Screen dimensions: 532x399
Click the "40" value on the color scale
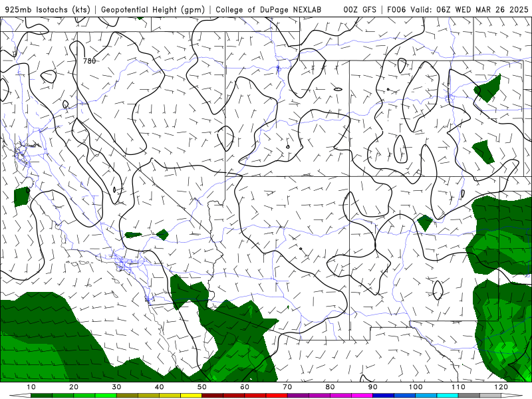pyautogui.click(x=159, y=387)
